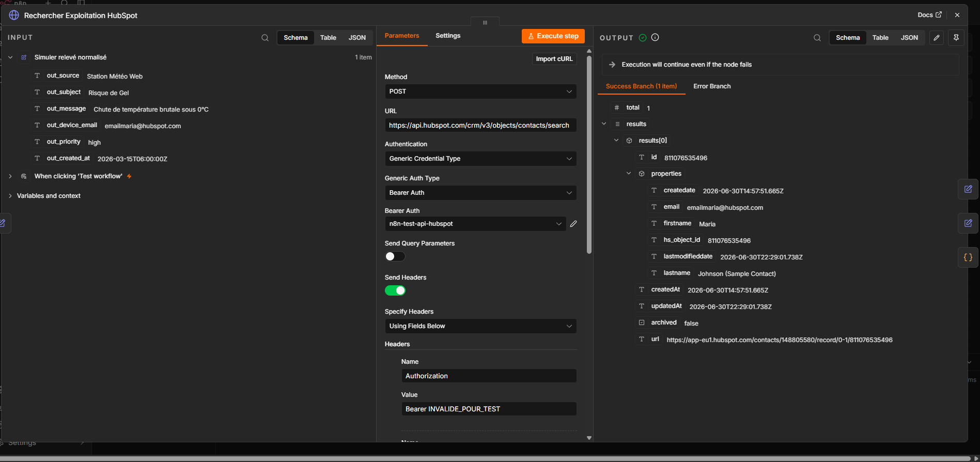Collapse the results[0] object
Image resolution: width=980 pixels, height=462 pixels.
[616, 141]
